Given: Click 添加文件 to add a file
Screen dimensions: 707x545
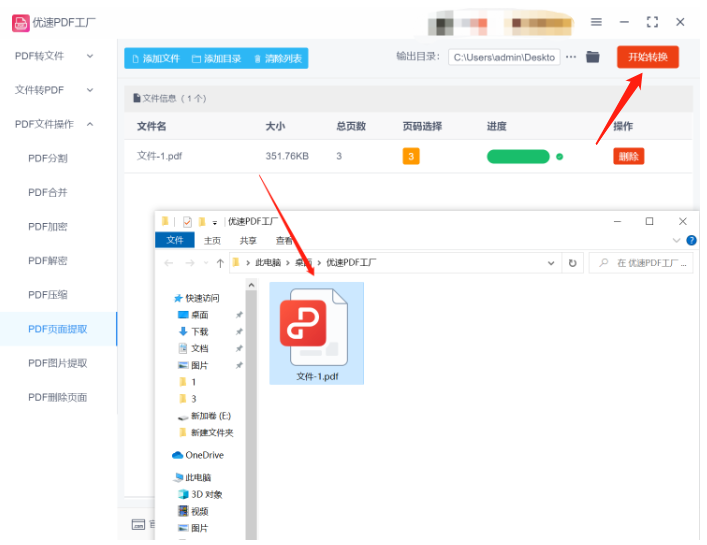Looking at the screenshot, I should (156, 59).
